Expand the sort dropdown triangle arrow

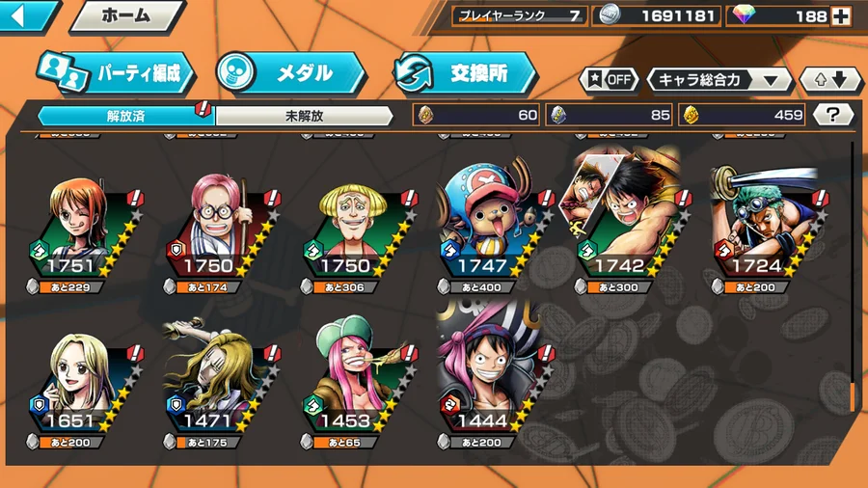click(771, 81)
